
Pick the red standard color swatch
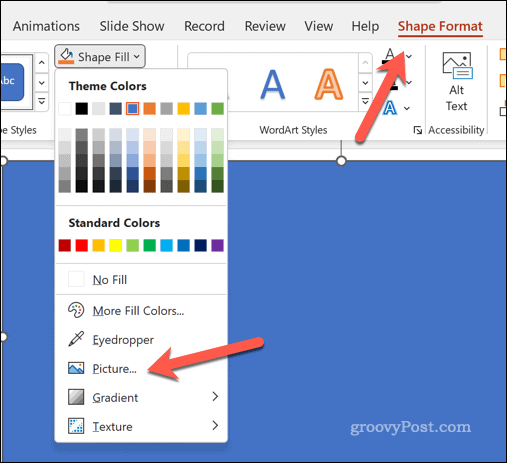82,245
